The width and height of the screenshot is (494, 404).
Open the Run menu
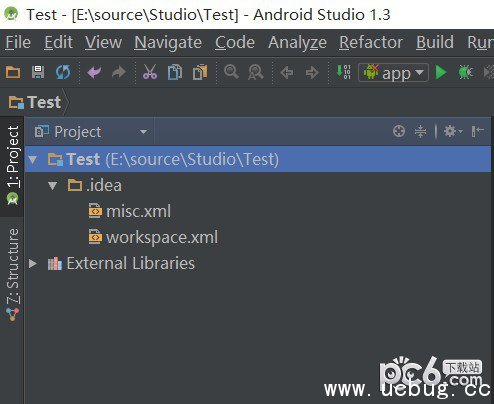pos(480,43)
